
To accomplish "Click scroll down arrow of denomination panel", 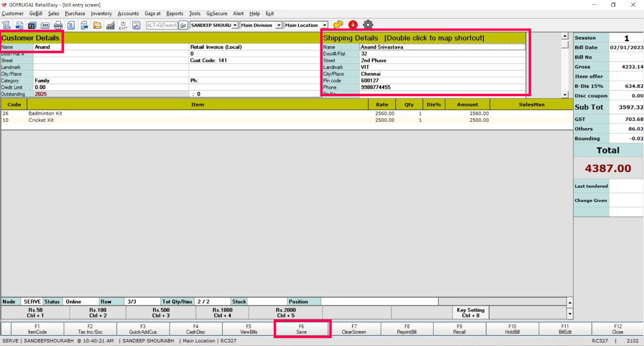I will [570, 314].
